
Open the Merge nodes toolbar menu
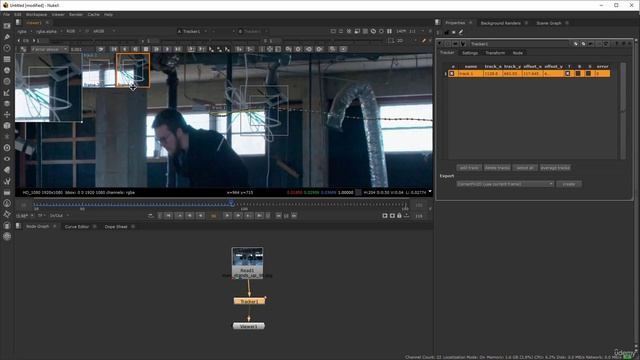7,104
